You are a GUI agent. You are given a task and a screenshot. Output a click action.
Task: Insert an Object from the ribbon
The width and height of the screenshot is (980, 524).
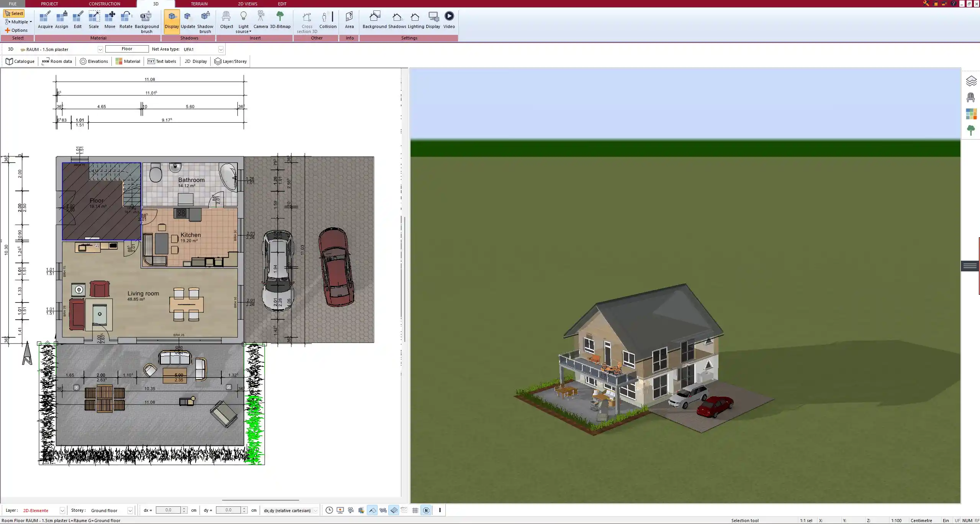[x=226, y=20]
